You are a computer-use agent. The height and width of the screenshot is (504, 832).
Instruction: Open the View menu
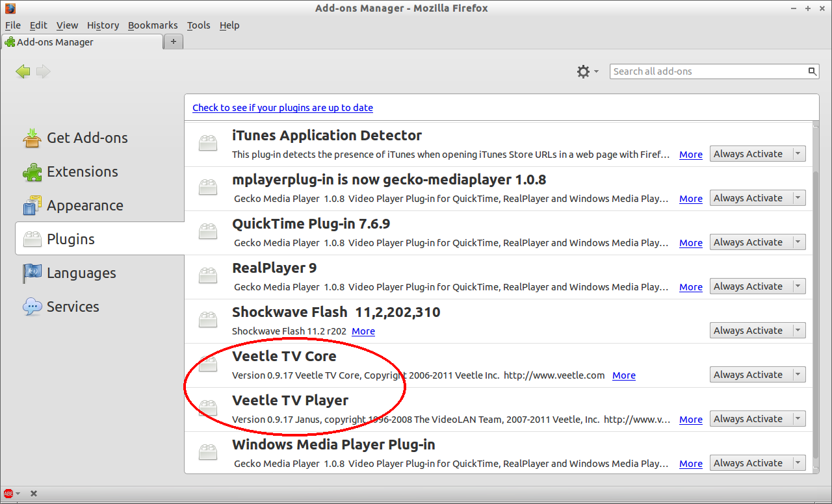coord(67,25)
